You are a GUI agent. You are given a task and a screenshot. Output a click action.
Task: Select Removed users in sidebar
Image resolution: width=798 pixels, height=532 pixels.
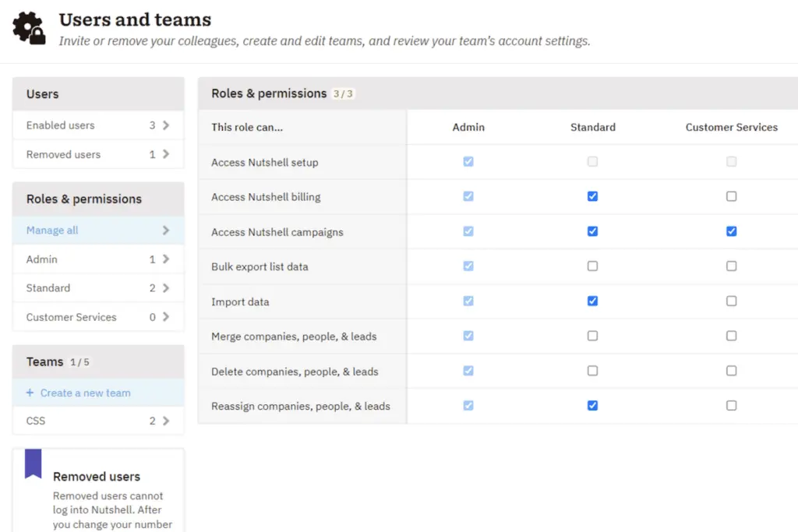(x=98, y=154)
